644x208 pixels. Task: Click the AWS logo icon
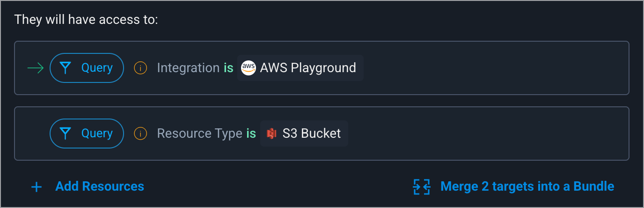coord(249,68)
